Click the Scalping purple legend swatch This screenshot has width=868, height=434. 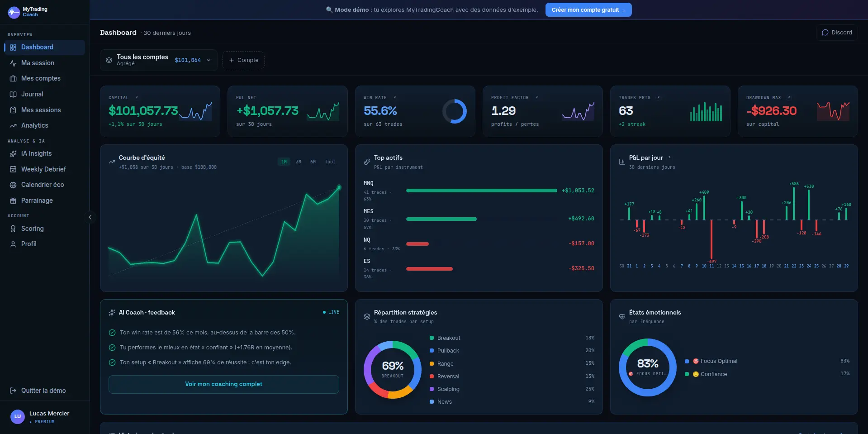[432, 389]
